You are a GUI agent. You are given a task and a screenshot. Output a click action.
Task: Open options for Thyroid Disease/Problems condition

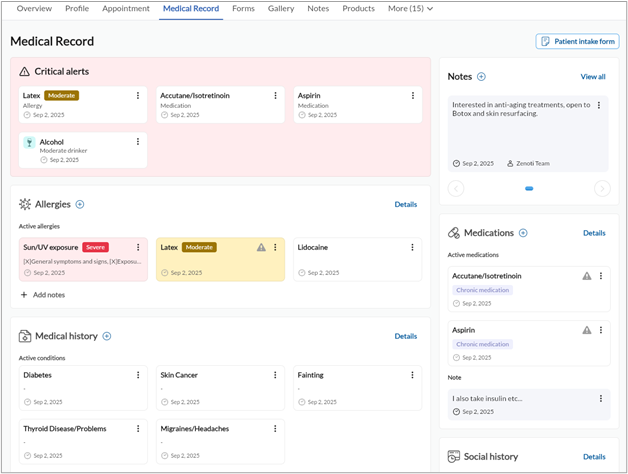coord(138,428)
